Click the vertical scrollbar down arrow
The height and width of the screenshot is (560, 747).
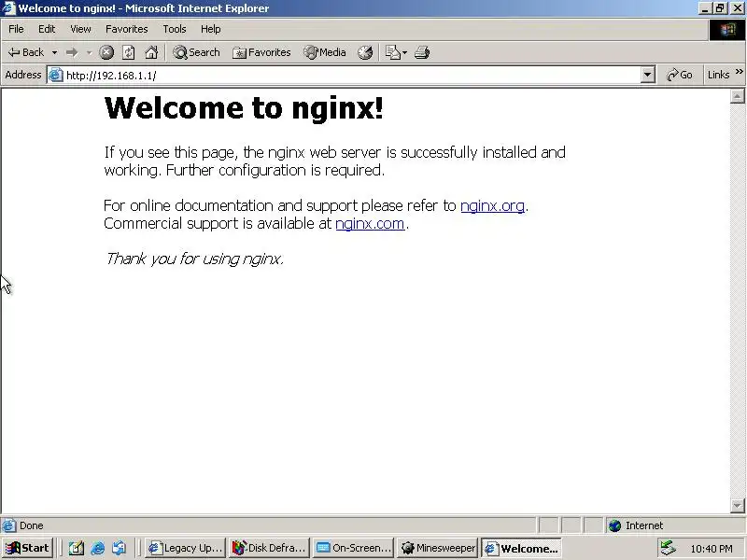tap(737, 505)
